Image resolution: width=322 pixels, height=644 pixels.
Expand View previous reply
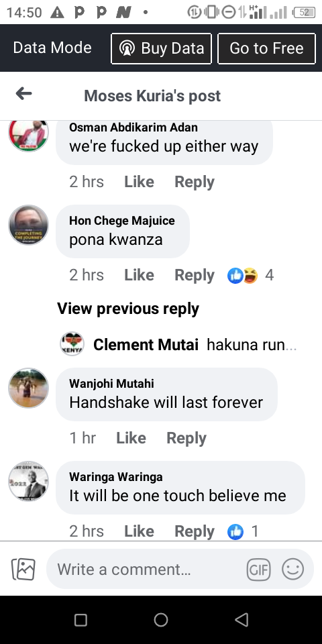[x=128, y=309]
